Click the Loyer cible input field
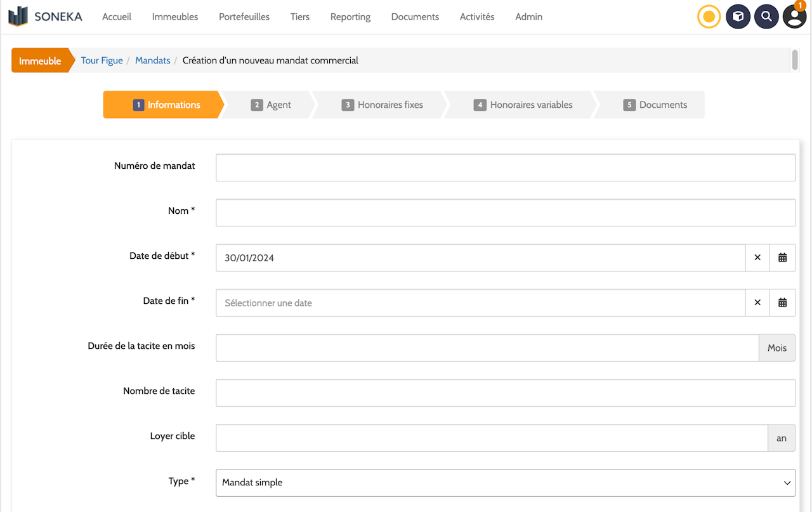Image resolution: width=812 pixels, height=512 pixels. (492, 438)
